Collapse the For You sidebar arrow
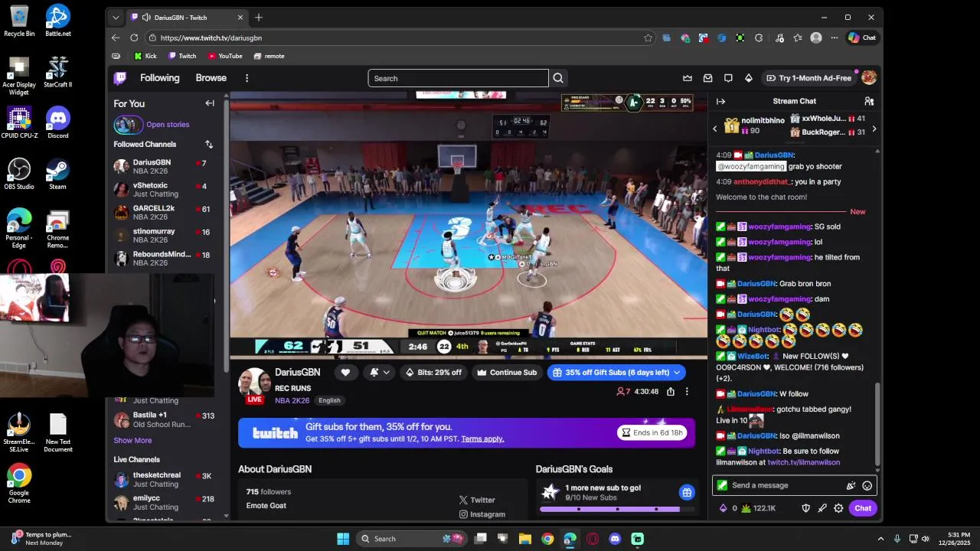Viewport: 980px width, 551px height. (x=210, y=103)
